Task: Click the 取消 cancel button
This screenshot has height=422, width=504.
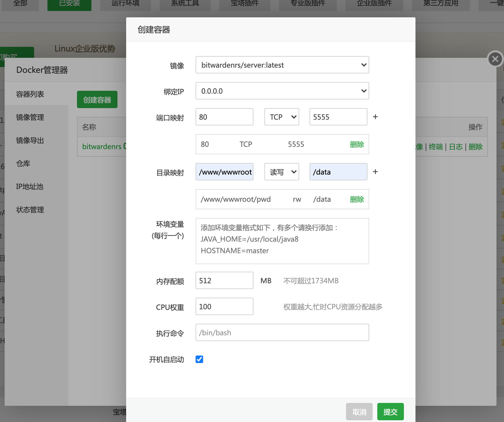Action: point(359,412)
